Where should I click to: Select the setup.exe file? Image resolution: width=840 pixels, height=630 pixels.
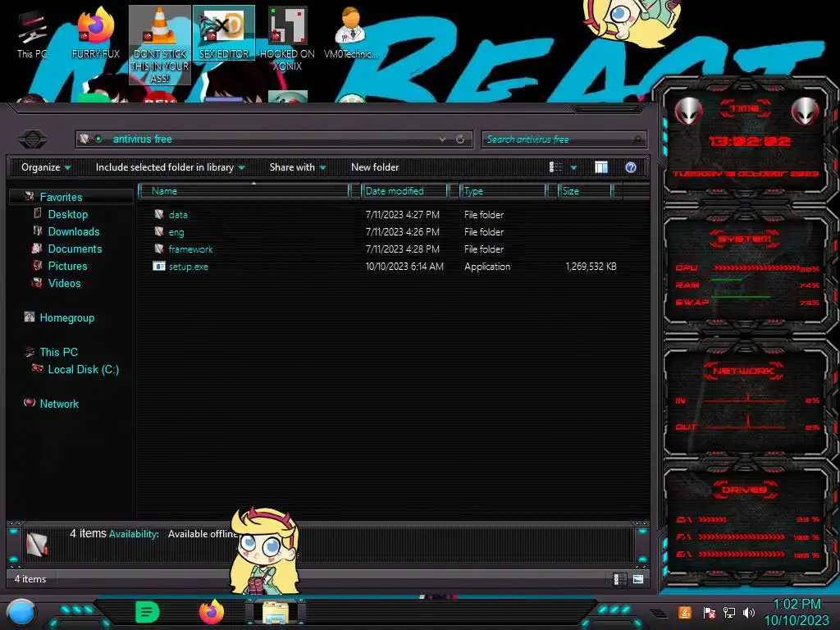pyautogui.click(x=189, y=267)
